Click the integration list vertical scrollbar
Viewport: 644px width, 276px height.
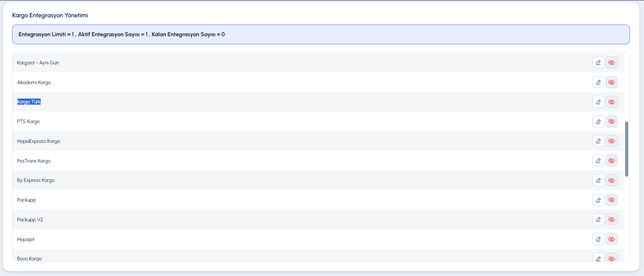(x=627, y=149)
